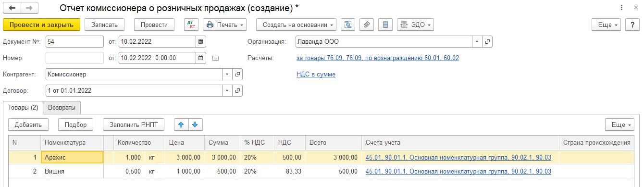Select quantity 0,500 in Вишня row
The image size is (644, 187).
pyautogui.click(x=128, y=171)
